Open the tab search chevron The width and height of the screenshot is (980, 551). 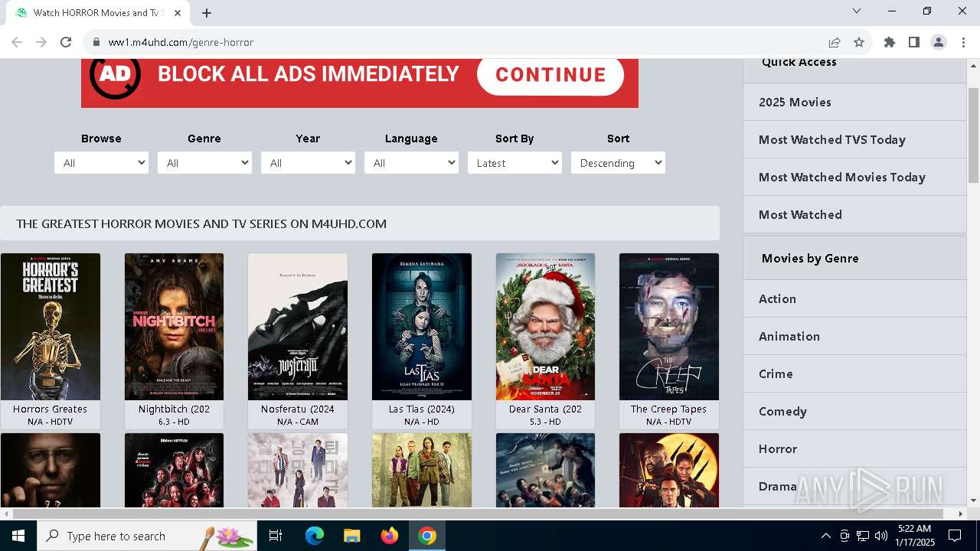point(857,11)
